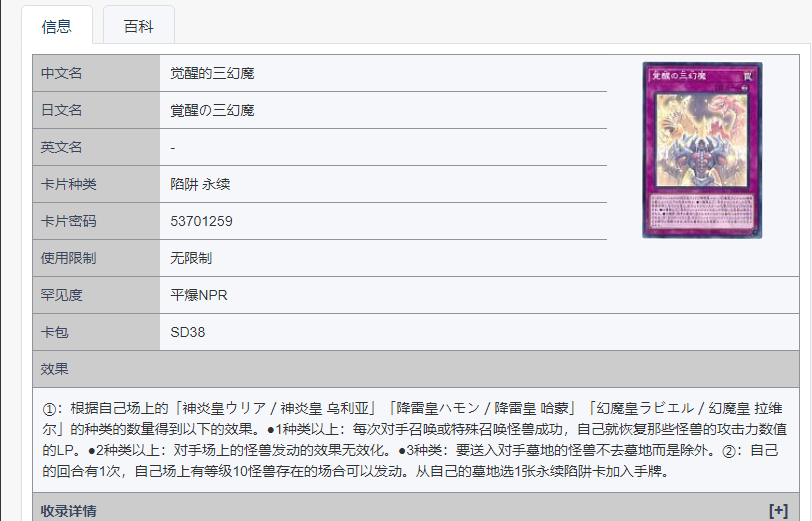Click the 效果 section header

pyautogui.click(x=416, y=369)
